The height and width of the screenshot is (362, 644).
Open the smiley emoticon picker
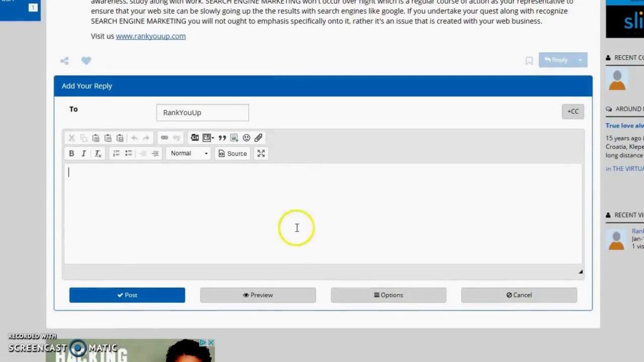click(x=247, y=138)
